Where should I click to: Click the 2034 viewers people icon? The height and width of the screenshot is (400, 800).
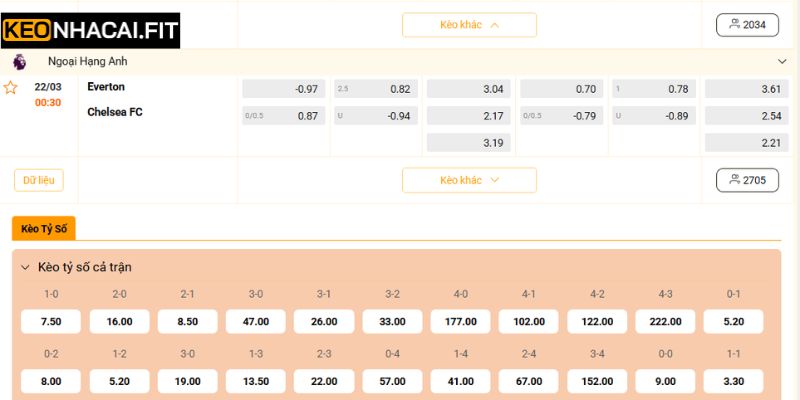pos(735,24)
